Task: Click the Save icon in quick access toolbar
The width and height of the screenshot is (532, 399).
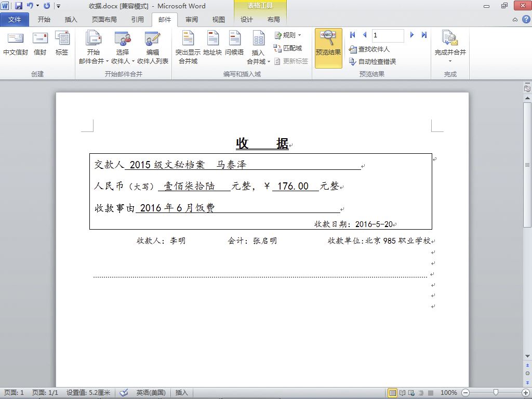Action: click(18, 6)
